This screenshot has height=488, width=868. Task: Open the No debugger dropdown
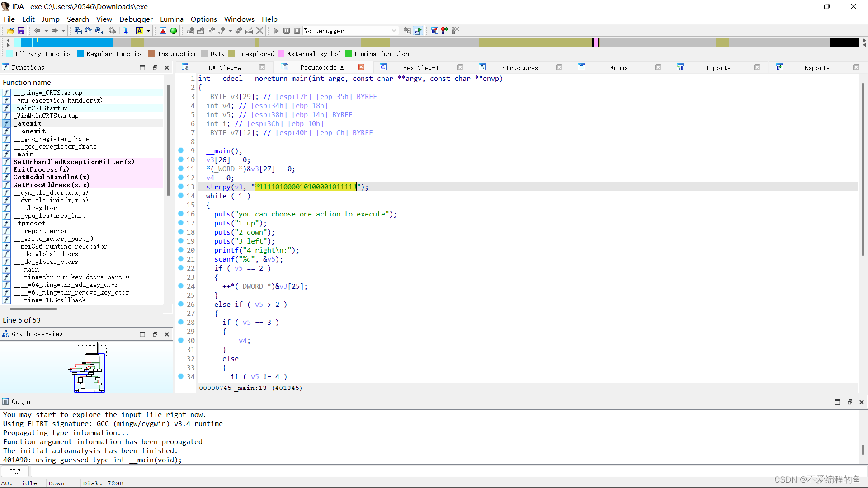pyautogui.click(x=394, y=31)
